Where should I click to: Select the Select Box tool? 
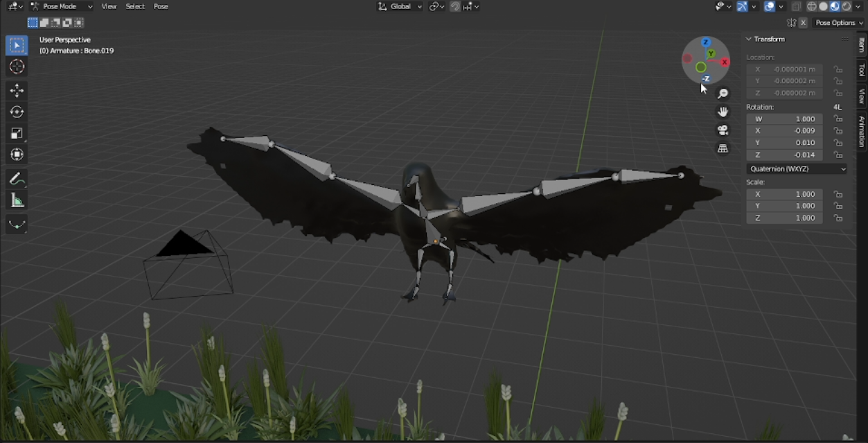17,46
